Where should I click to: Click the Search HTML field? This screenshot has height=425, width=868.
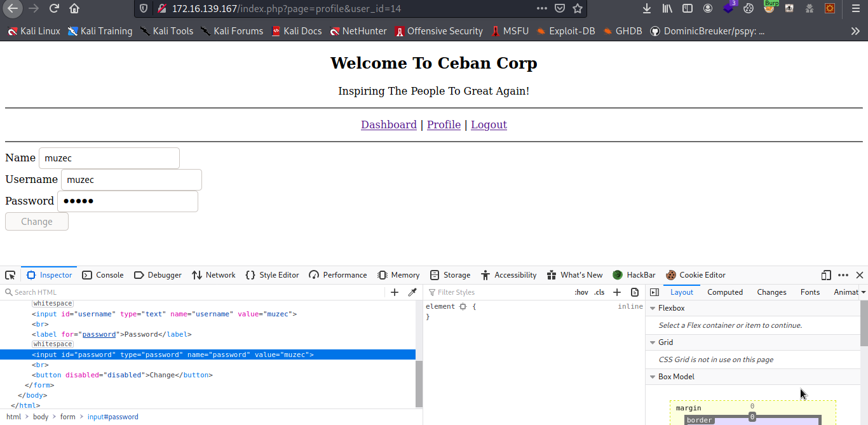(194, 292)
